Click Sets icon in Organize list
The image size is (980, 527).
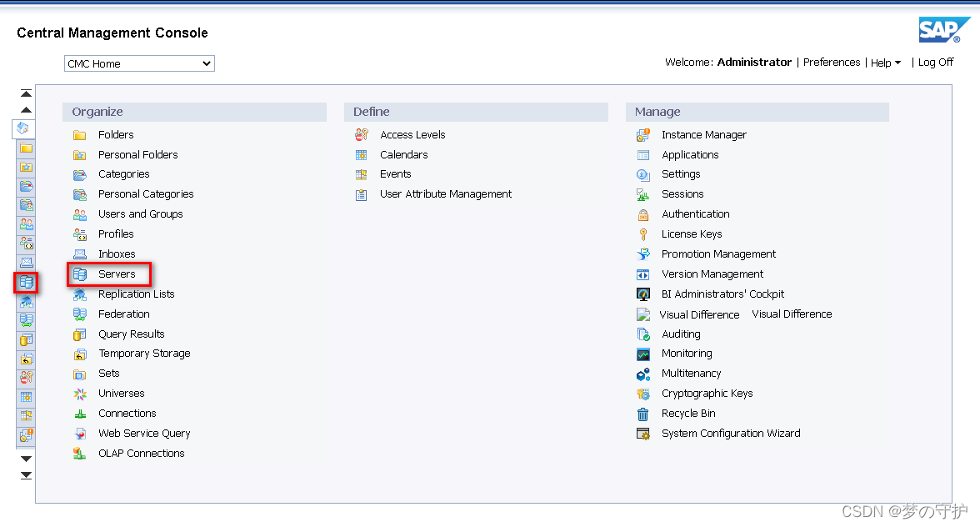tap(80, 374)
